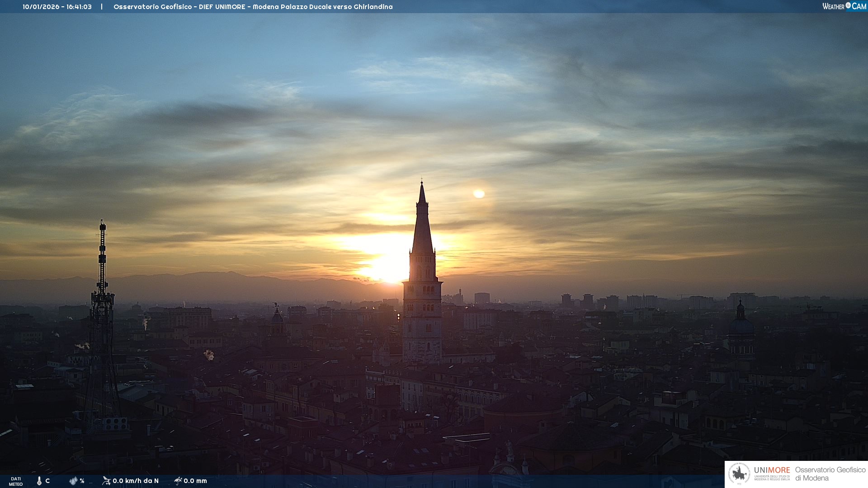Click the UNIMORE university name text

pos(772,470)
